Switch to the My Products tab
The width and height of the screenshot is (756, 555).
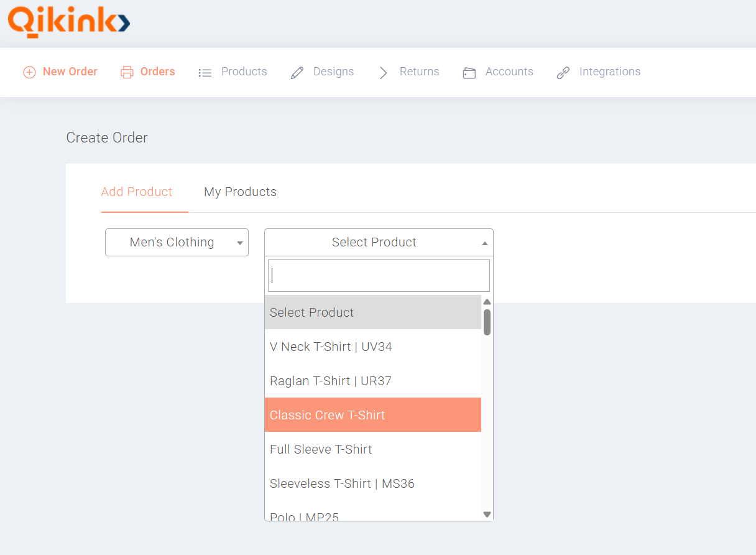coord(240,192)
